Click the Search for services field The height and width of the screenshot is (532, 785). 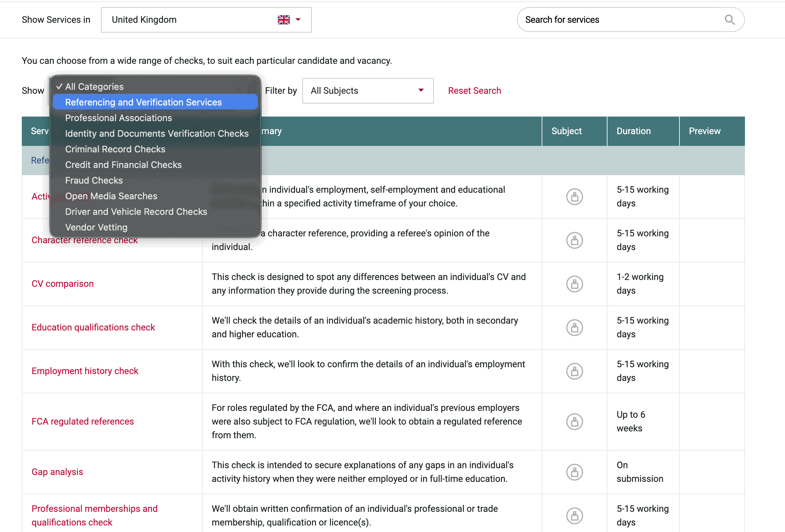(630, 20)
